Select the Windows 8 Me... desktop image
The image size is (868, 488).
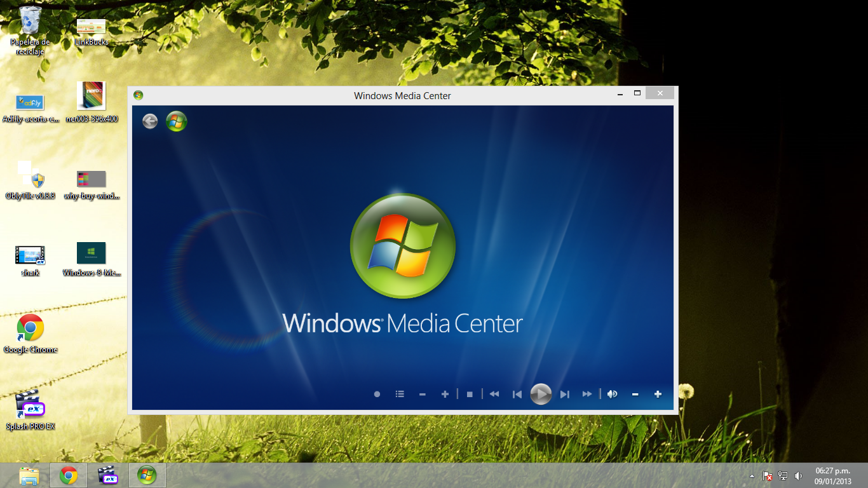click(x=92, y=259)
